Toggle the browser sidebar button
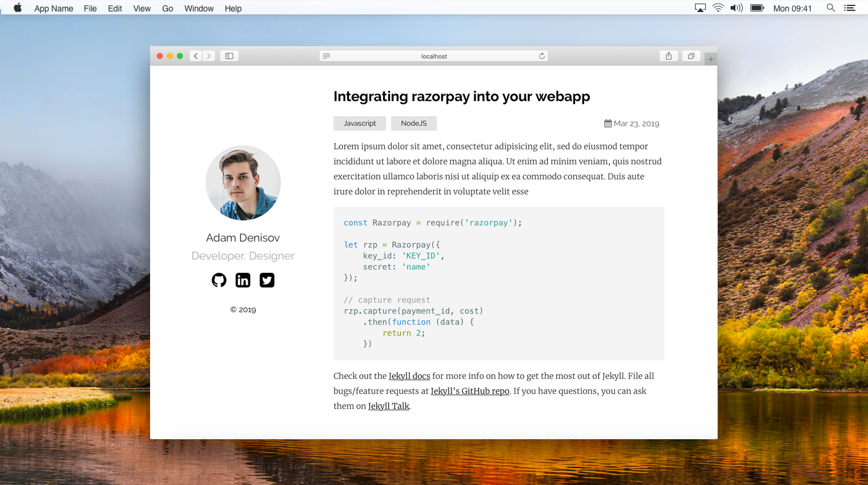The width and height of the screenshot is (868, 485). pos(229,56)
